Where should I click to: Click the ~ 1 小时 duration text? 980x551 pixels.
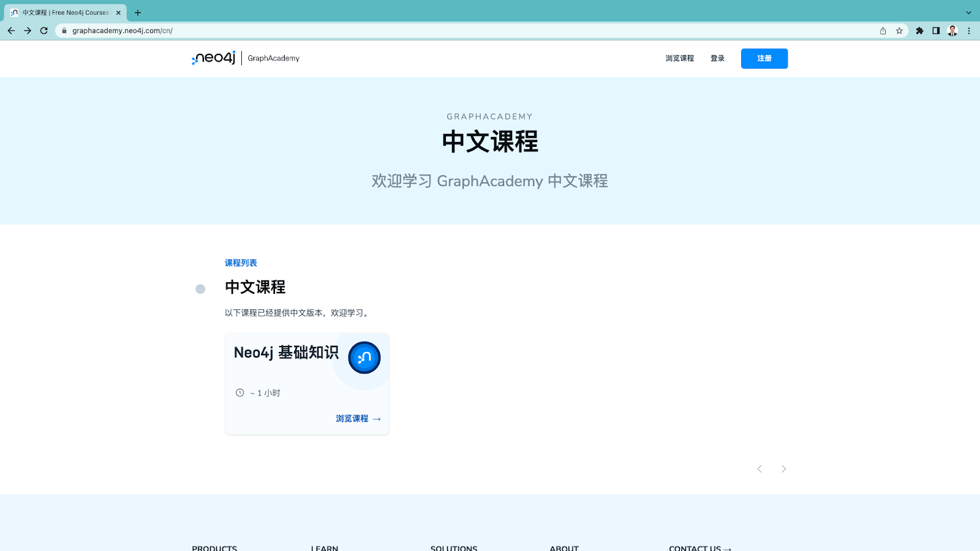pyautogui.click(x=265, y=393)
